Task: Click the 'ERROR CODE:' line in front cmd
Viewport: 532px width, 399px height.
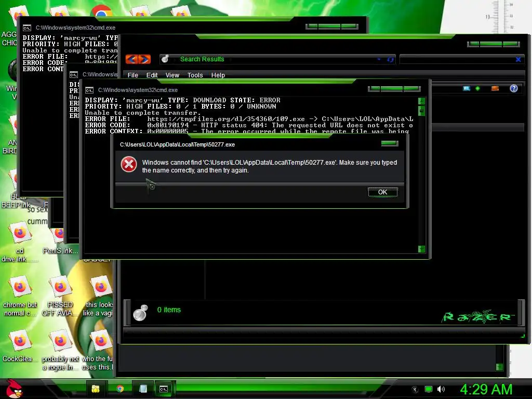Action: (x=249, y=125)
